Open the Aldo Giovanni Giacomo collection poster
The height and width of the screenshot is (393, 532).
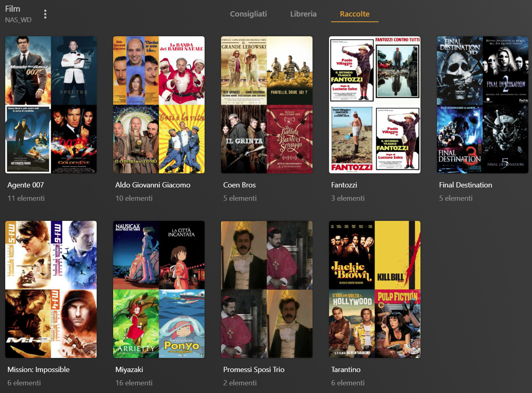pyautogui.click(x=159, y=105)
